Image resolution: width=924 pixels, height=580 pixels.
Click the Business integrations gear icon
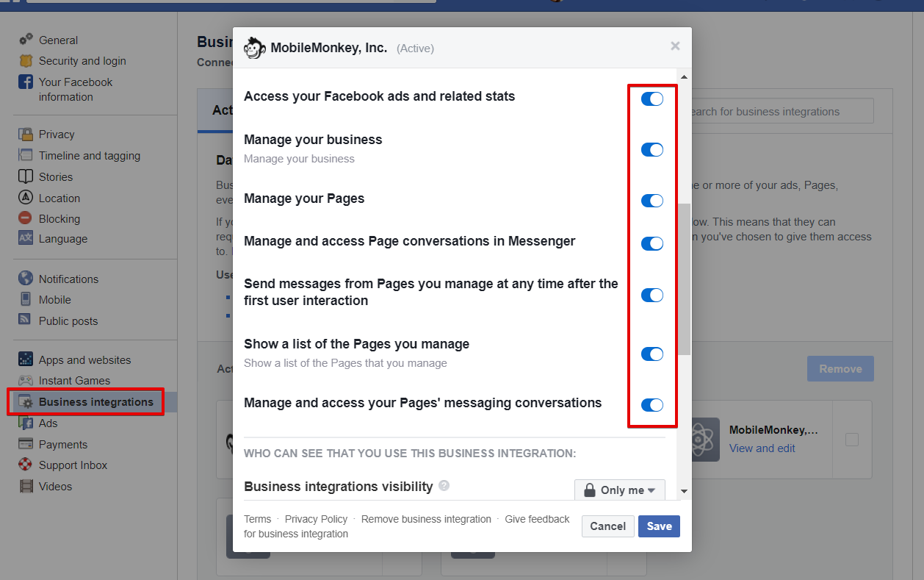click(x=26, y=402)
